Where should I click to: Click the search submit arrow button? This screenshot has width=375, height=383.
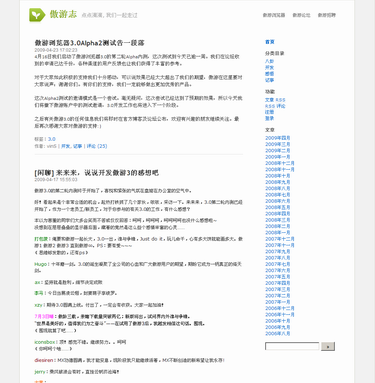(328, 346)
